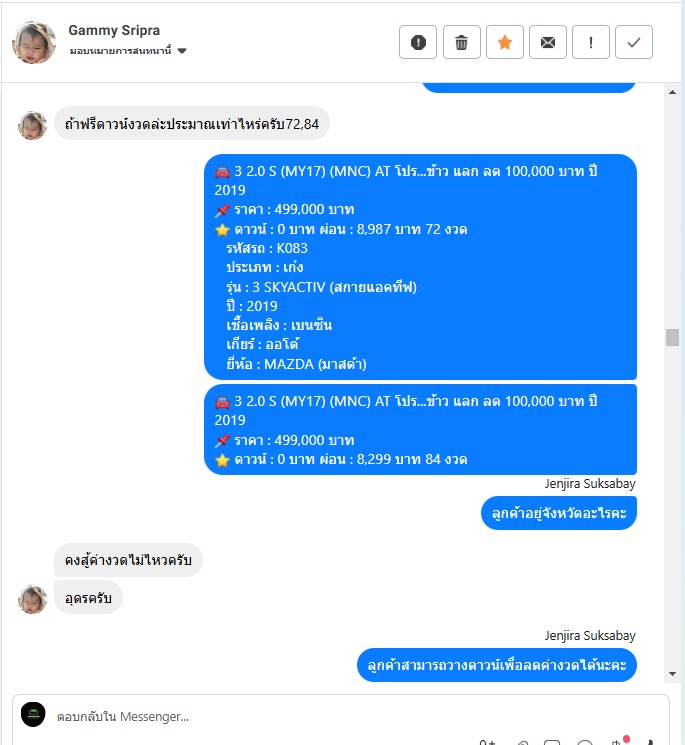This screenshot has height=745, width=685.
Task: Click scrollbar down arrow in chat pane
Action: (x=672, y=674)
